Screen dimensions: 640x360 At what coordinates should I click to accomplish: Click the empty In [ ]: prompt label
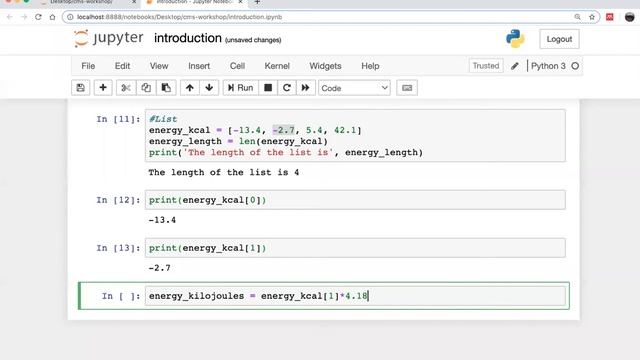click(x=121, y=296)
